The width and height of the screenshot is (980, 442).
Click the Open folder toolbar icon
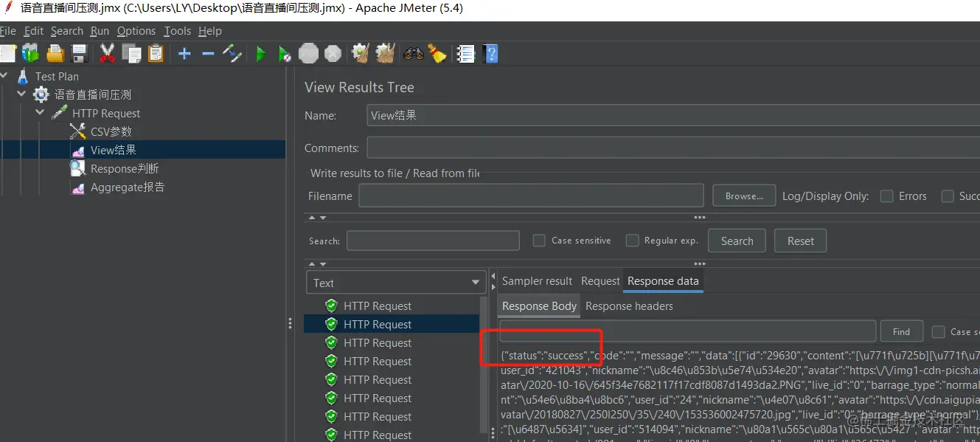point(55,53)
